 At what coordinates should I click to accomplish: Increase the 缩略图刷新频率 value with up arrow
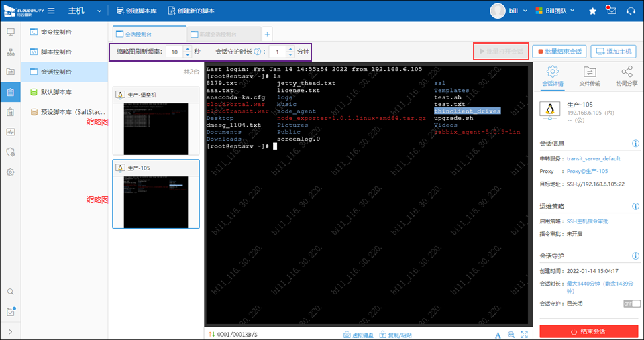tap(186, 48)
